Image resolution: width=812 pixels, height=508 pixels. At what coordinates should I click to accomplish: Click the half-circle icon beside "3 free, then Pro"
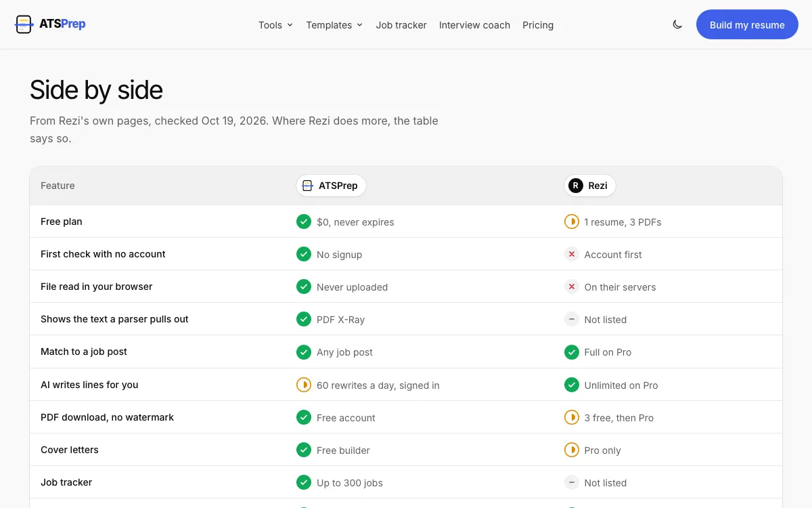[572, 417]
